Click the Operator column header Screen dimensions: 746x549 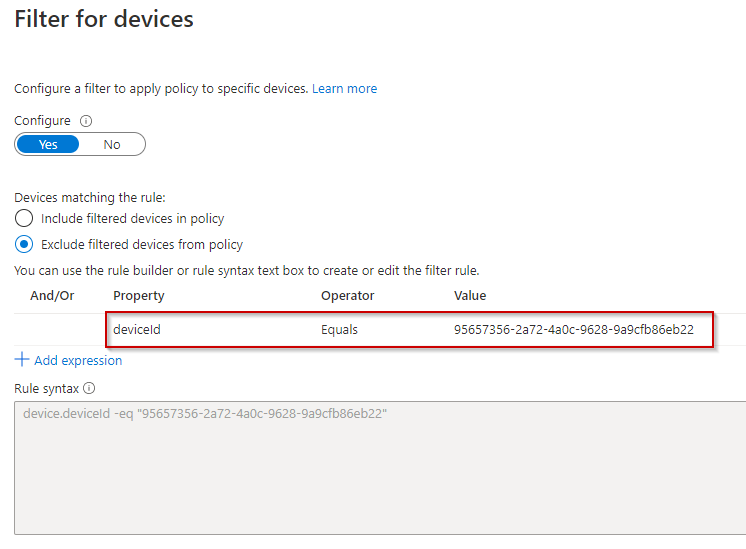[347, 296]
